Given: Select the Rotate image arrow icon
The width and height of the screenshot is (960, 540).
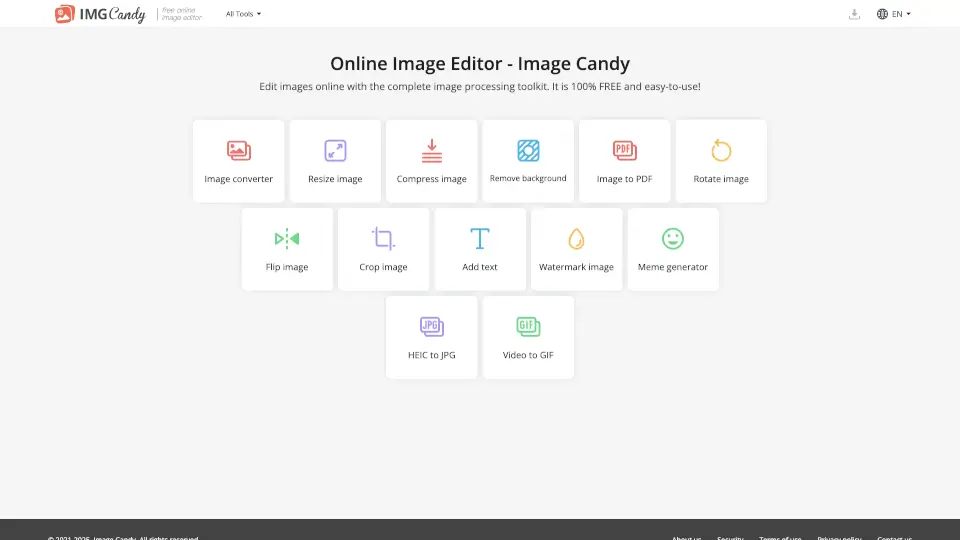Looking at the screenshot, I should pyautogui.click(x=721, y=151).
